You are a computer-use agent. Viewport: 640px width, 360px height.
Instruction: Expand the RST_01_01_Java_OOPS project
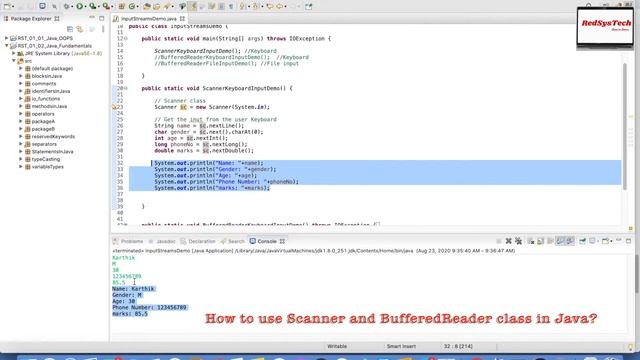pos(7,38)
